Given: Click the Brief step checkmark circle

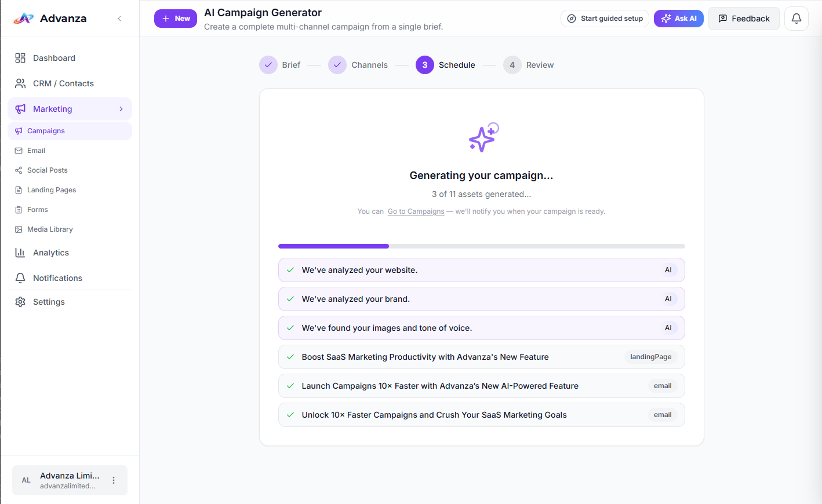Looking at the screenshot, I should [268, 65].
